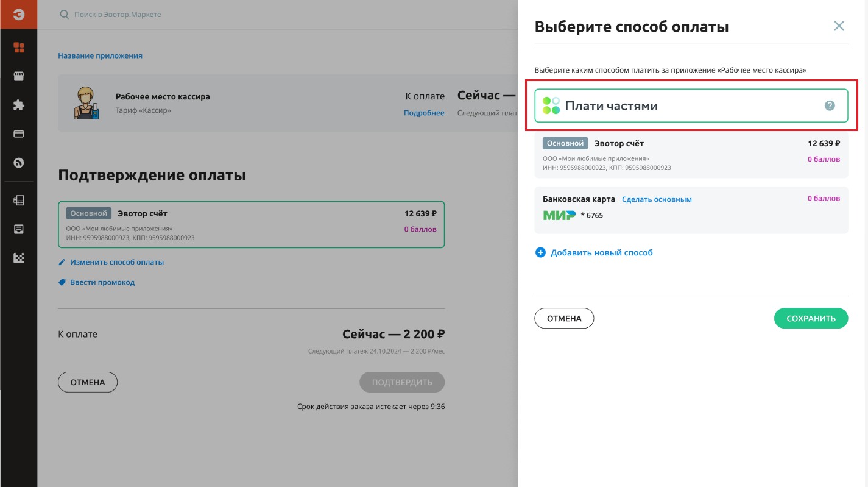Open the round feed icon in sidebar
The height and width of the screenshot is (487, 868).
point(19,163)
